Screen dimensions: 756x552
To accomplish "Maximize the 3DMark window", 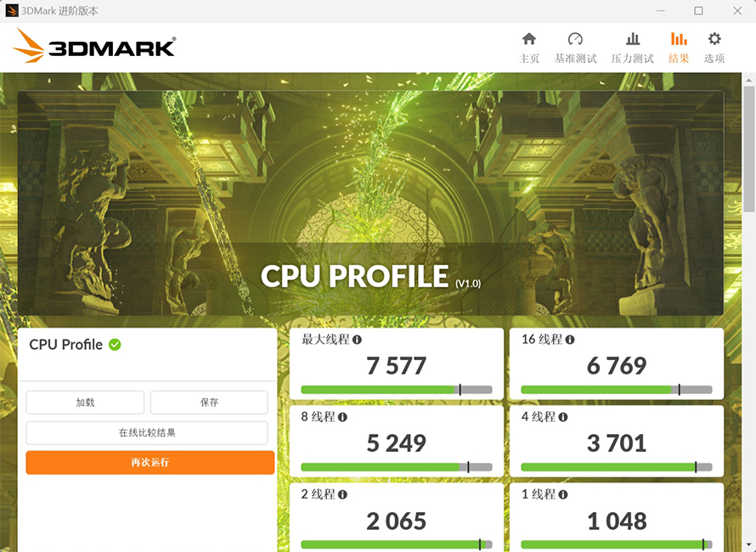I will (x=698, y=10).
